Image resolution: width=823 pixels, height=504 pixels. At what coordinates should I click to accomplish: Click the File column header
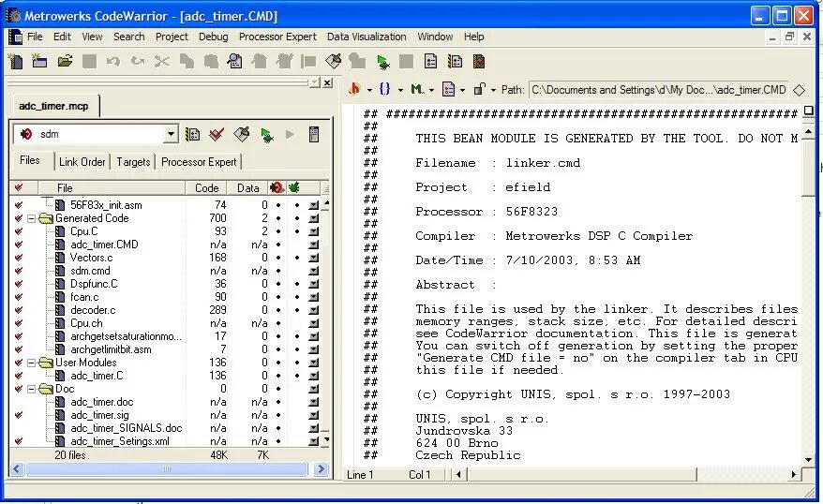coord(112,187)
